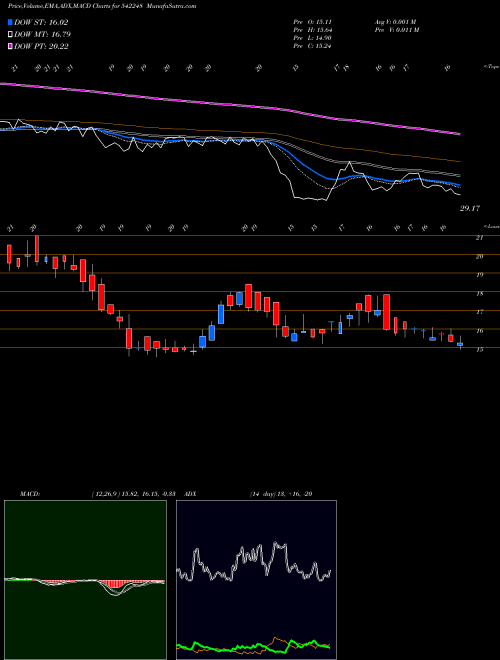Click the 'Pre L: 14.90' low value
The width and height of the screenshot is (500, 660).
[312, 38]
